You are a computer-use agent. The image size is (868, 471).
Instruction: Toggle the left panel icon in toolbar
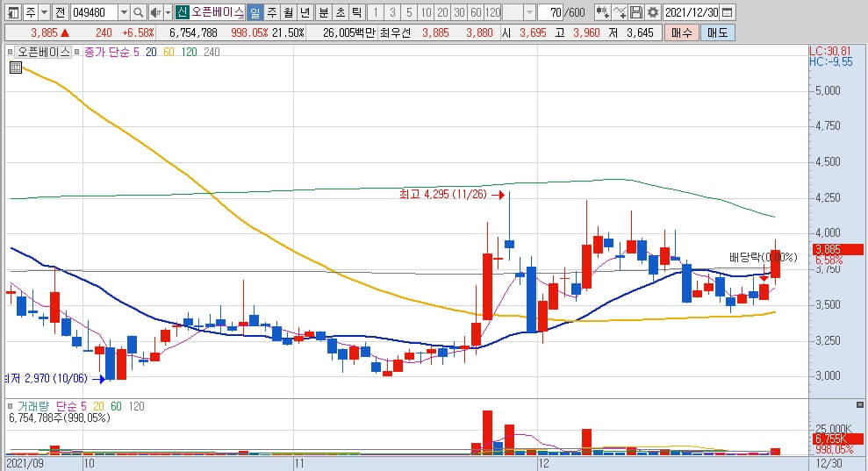click(13, 12)
